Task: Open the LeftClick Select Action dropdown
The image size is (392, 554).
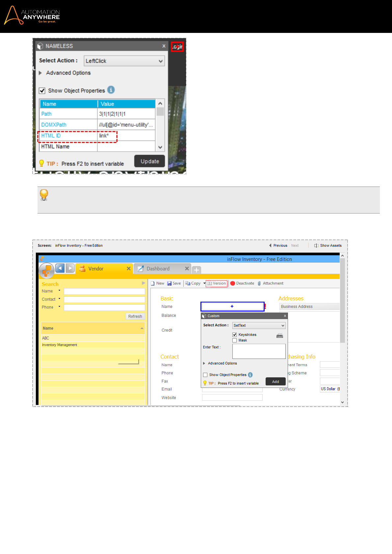Action: click(x=124, y=61)
